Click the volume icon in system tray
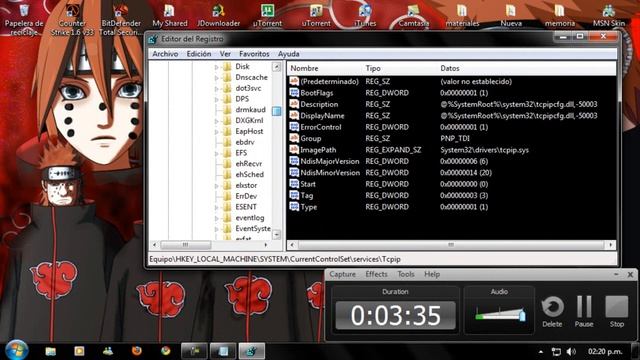Viewport: 640px width, 360px height. point(571,351)
